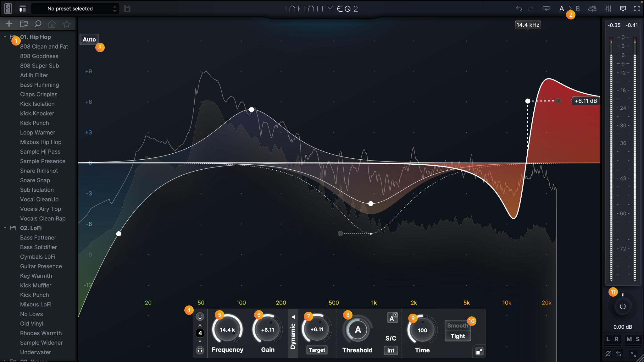Load the '808 Super Sub' preset
The width and height of the screenshot is (644, 362).
[x=40, y=66]
